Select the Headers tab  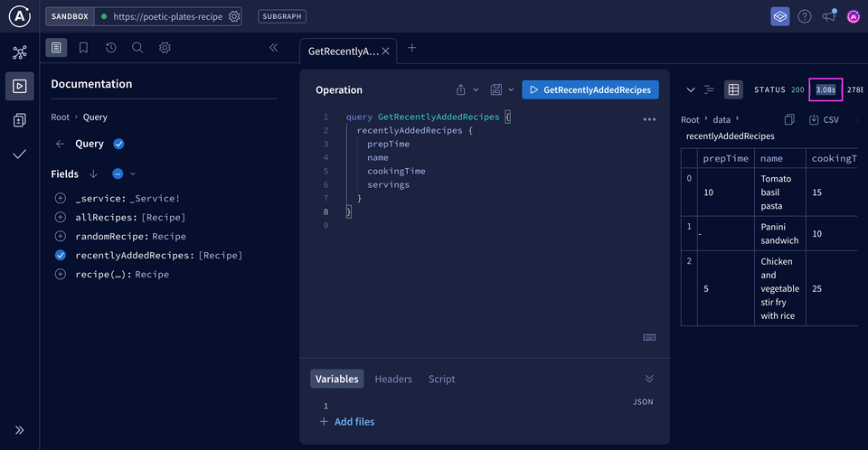393,379
